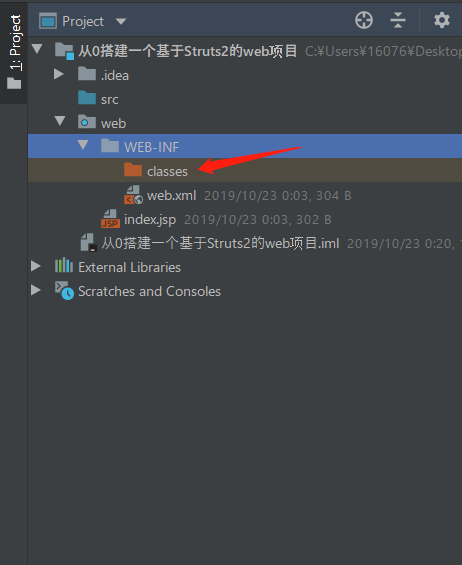Select the web.xml file

(x=172, y=195)
